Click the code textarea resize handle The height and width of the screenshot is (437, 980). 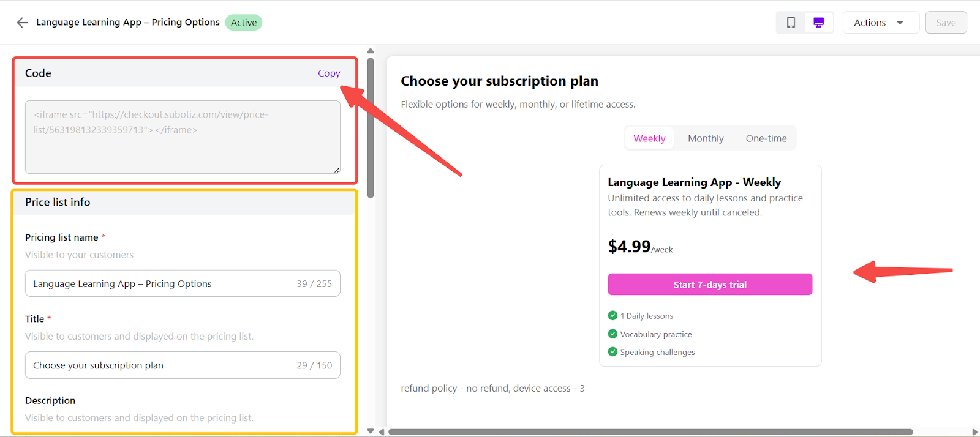(337, 170)
